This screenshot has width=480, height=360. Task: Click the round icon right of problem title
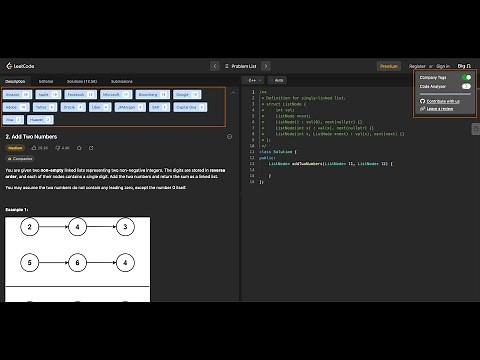pos(229,136)
